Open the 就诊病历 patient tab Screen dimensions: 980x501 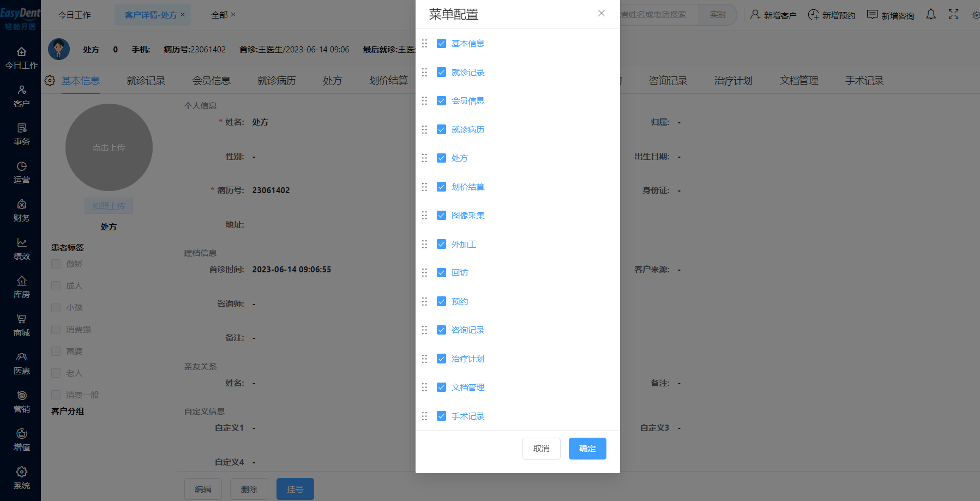click(277, 81)
